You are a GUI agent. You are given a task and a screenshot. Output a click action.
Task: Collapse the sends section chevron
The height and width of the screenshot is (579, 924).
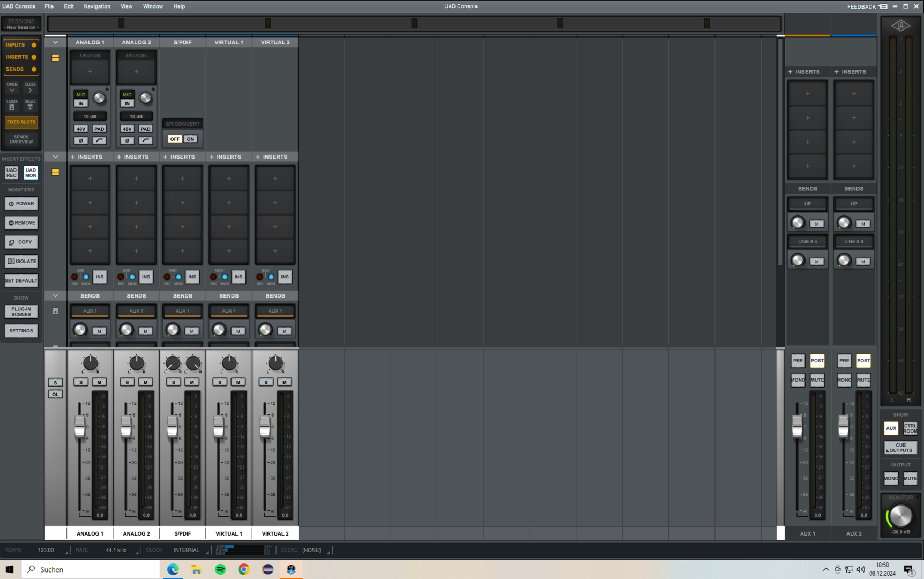[55, 296]
